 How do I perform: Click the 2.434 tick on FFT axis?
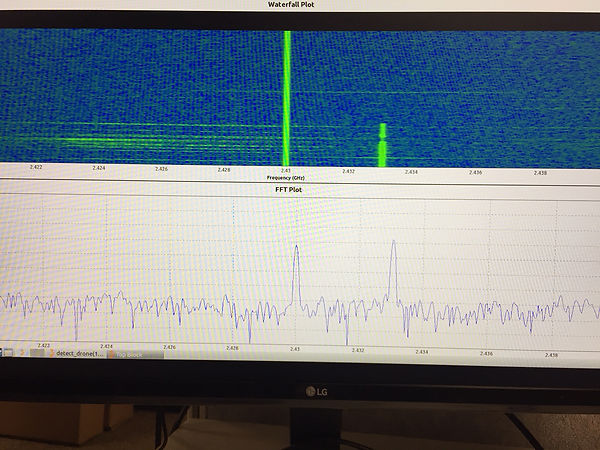click(422, 352)
